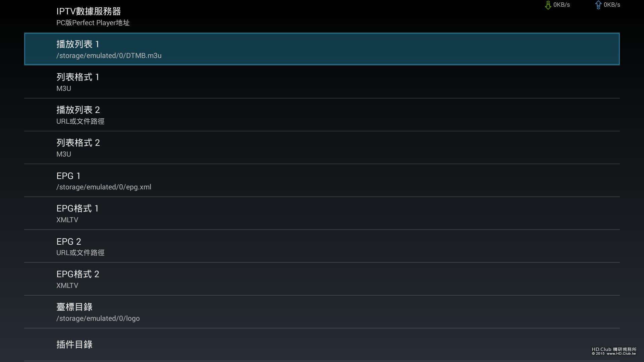Click the blue upload speed arrow icon
The width and height of the screenshot is (644, 362).
pyautogui.click(x=598, y=5)
